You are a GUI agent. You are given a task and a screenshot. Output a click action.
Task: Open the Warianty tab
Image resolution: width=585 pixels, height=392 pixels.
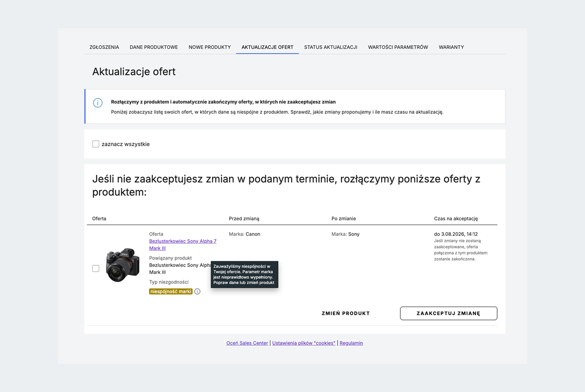(x=451, y=47)
